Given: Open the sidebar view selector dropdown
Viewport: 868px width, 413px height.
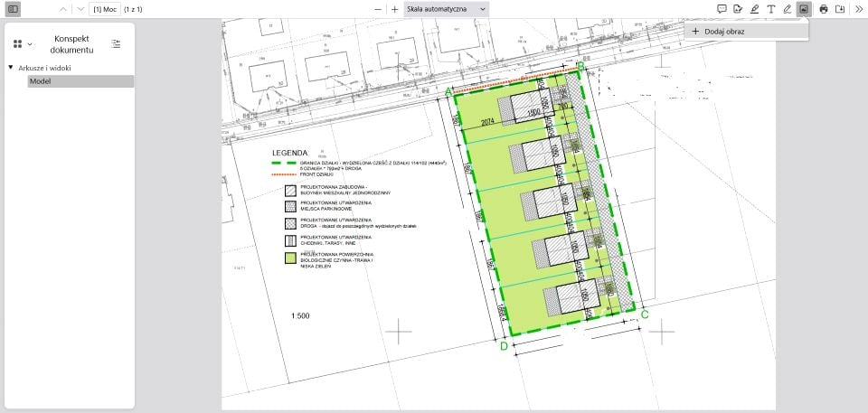Looking at the screenshot, I should click(23, 43).
